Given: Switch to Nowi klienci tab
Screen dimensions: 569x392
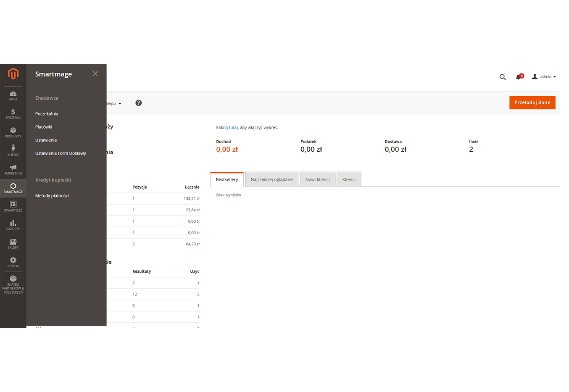Looking at the screenshot, I should (317, 179).
